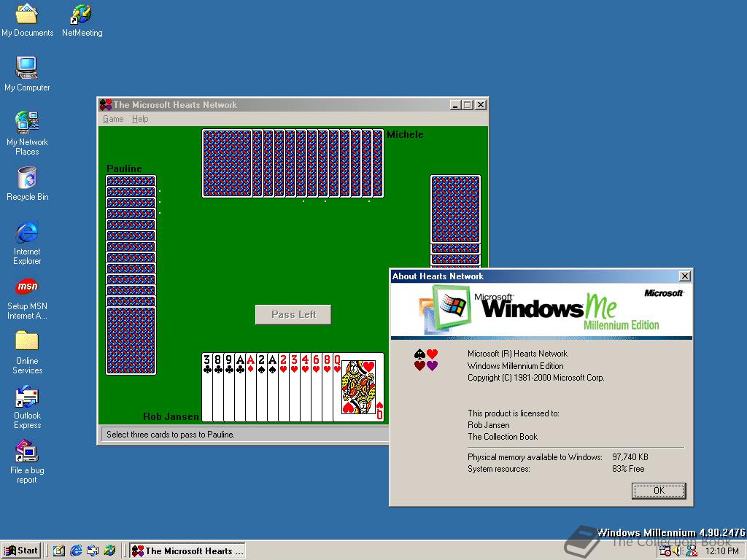Click the Pass Left button

[293, 314]
